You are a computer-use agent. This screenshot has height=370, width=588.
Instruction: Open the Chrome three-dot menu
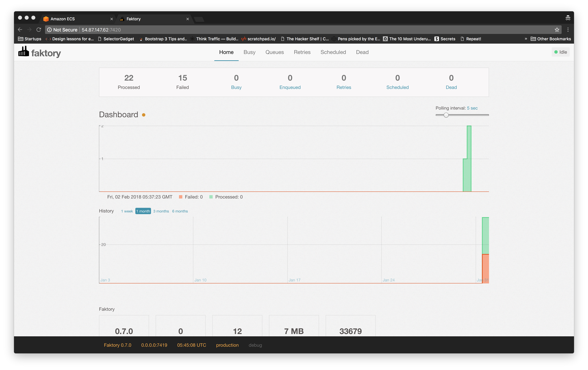(x=568, y=30)
